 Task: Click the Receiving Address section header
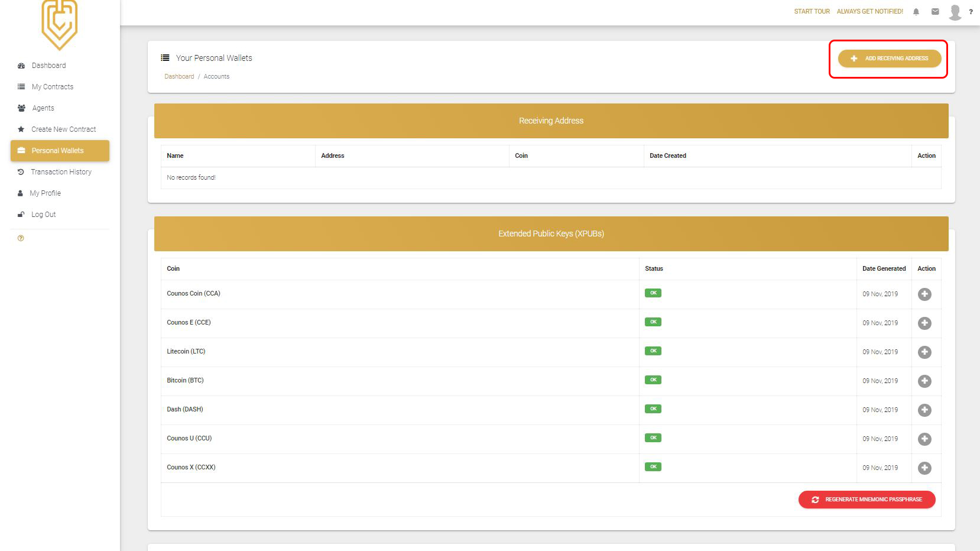click(x=551, y=121)
